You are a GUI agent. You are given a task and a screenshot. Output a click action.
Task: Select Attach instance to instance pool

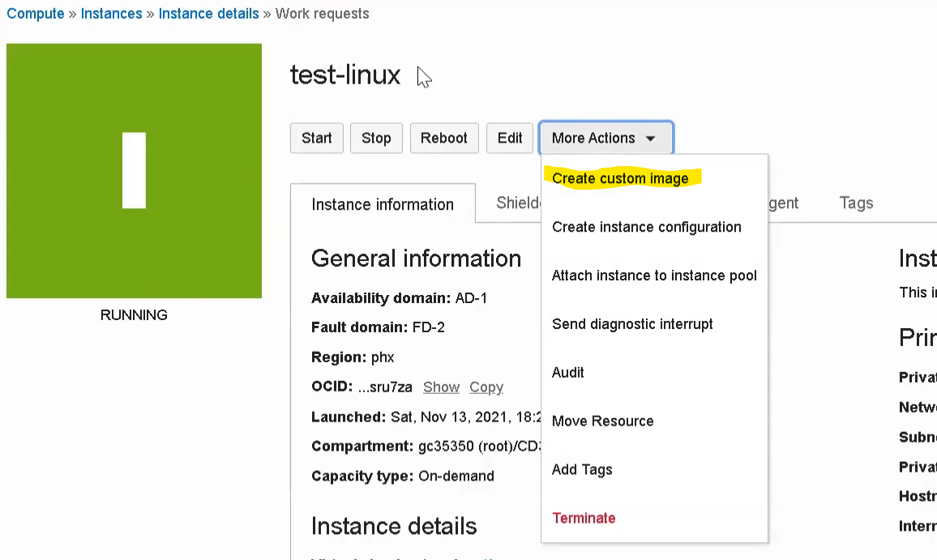click(x=654, y=276)
